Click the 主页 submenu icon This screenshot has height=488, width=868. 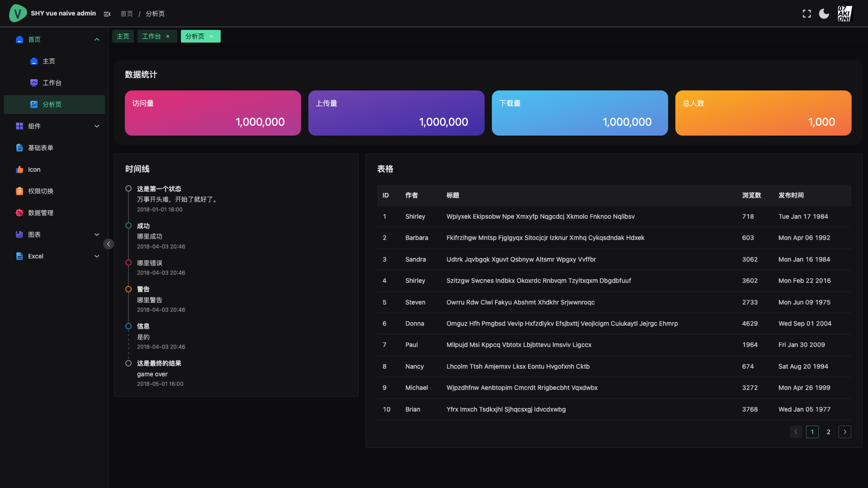(x=34, y=61)
